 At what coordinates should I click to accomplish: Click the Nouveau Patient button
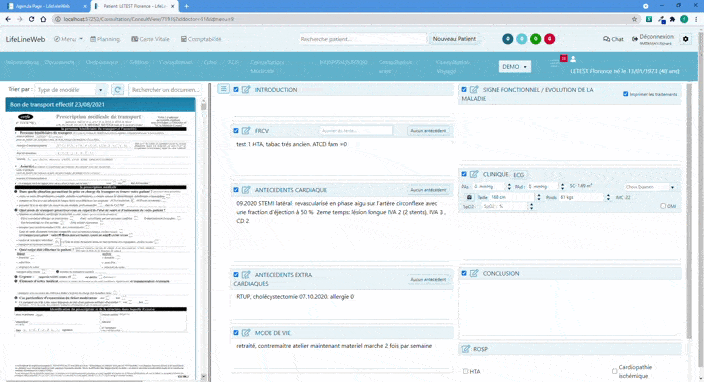tap(454, 39)
